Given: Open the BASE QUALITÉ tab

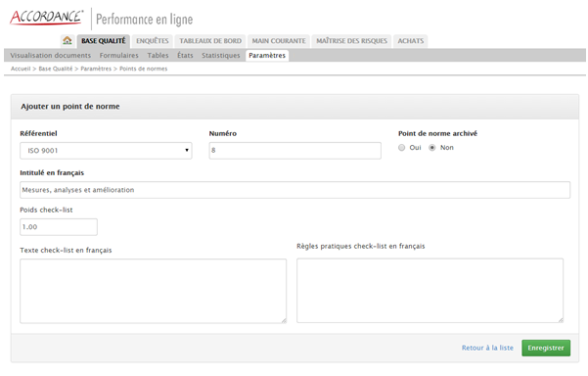Looking at the screenshot, I should pos(104,41).
